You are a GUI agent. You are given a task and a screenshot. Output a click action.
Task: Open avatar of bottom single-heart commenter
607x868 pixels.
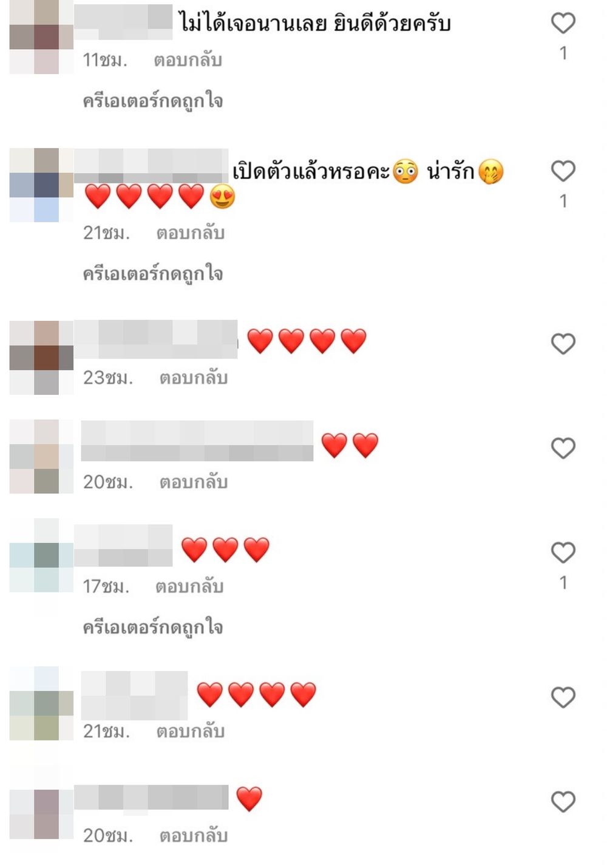coord(41,814)
